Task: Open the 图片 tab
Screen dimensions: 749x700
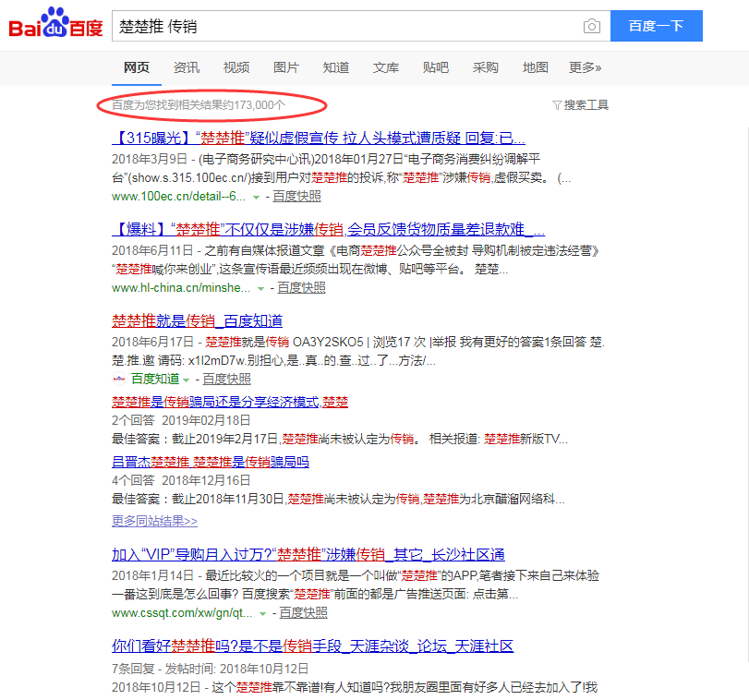Action: click(286, 67)
